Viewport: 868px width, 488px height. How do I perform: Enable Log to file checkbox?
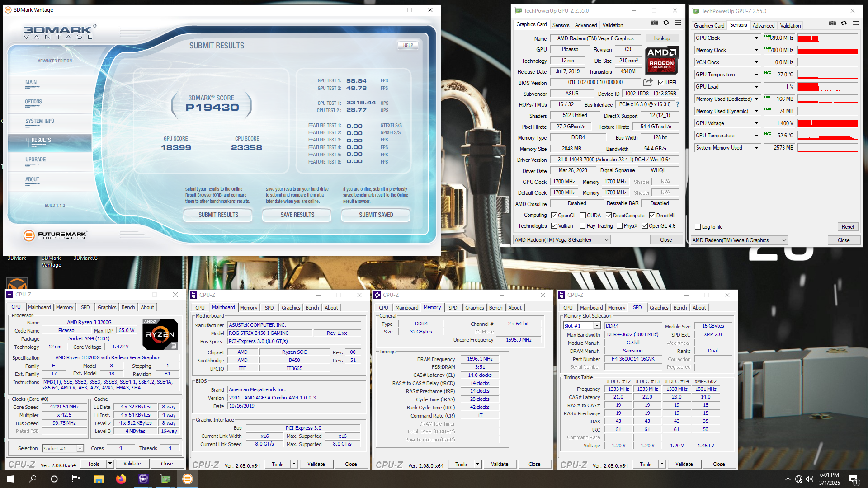tap(698, 227)
